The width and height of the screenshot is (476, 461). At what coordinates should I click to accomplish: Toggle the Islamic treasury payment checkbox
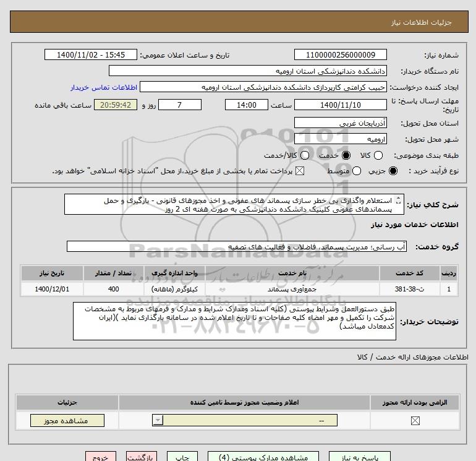(300, 171)
